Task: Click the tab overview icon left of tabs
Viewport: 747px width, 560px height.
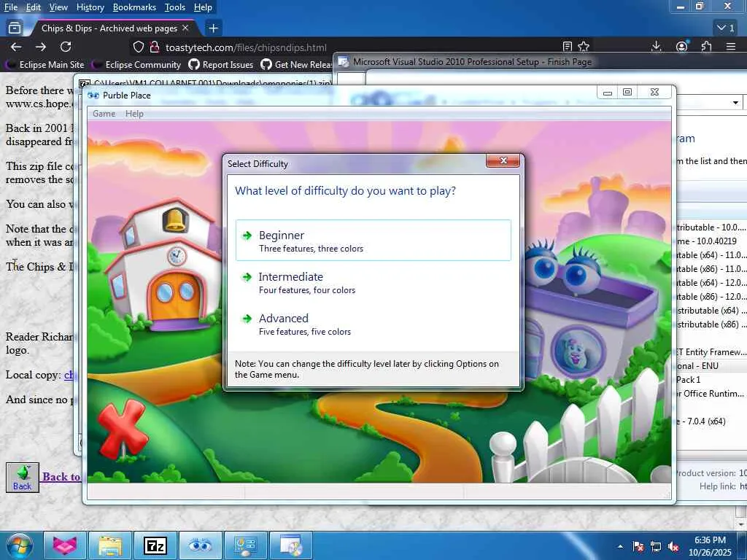Action: point(15,28)
